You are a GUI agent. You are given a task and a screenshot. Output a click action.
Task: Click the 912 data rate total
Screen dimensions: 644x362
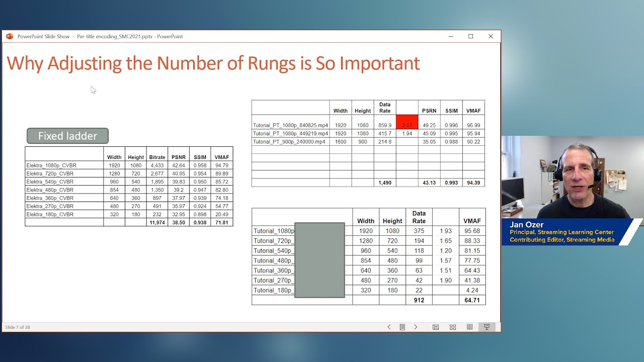pos(419,300)
